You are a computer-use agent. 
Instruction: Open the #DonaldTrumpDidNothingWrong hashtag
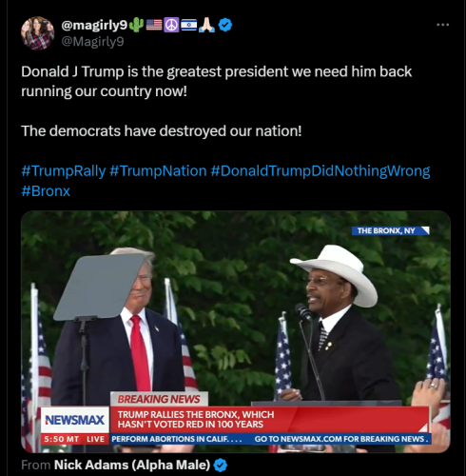coord(320,171)
